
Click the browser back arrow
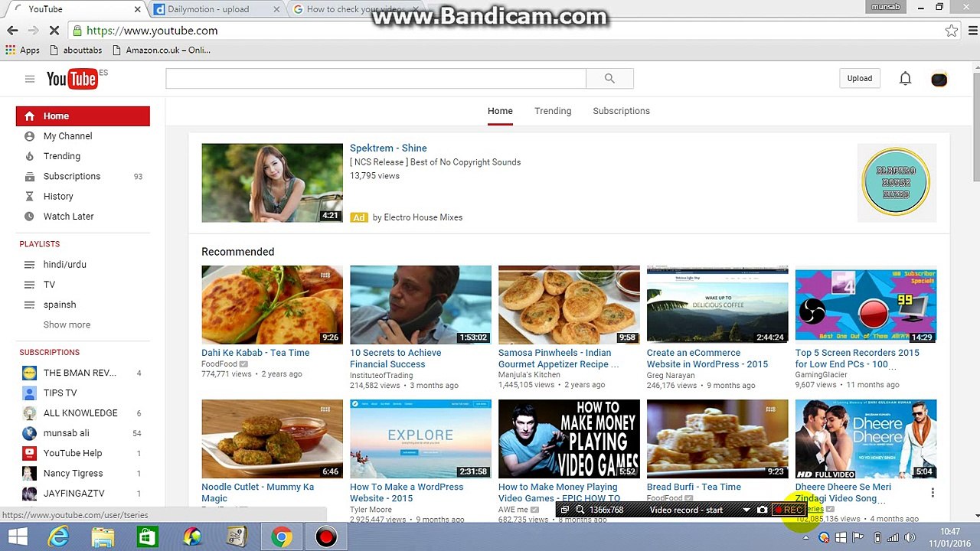pos(12,31)
